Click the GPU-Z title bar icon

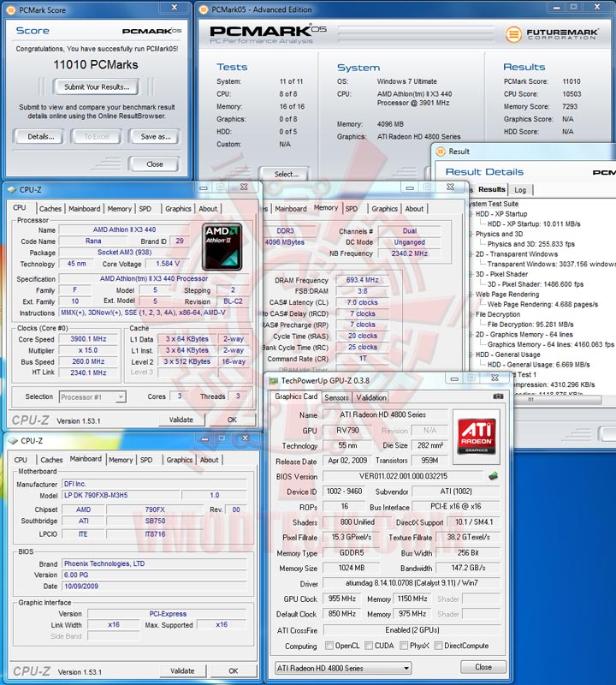pyautogui.click(x=274, y=380)
